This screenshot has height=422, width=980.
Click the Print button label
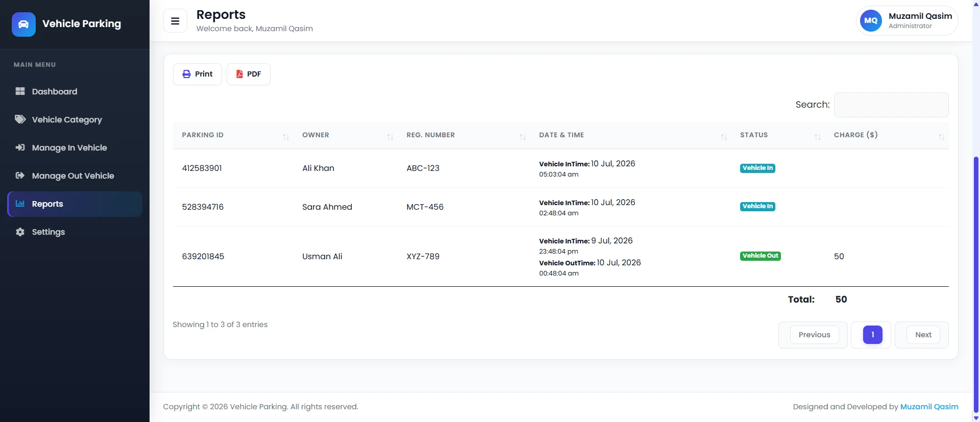point(204,74)
